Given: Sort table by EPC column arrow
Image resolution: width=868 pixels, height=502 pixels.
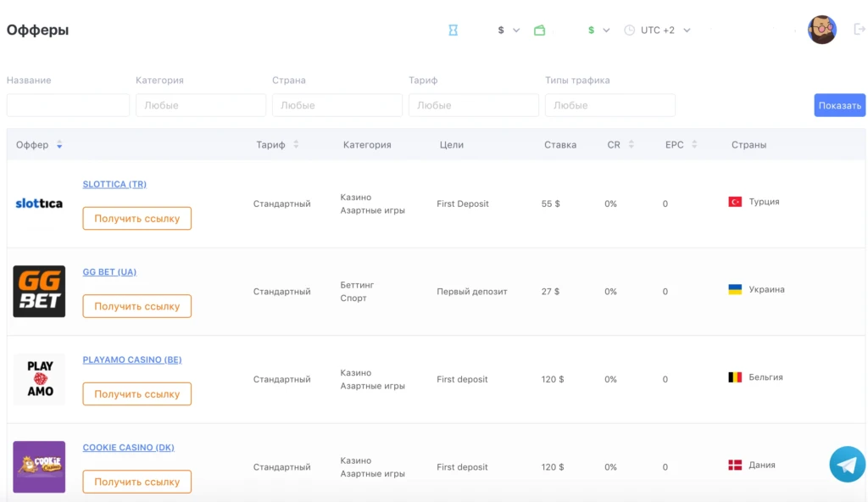Looking at the screenshot, I should pos(694,144).
